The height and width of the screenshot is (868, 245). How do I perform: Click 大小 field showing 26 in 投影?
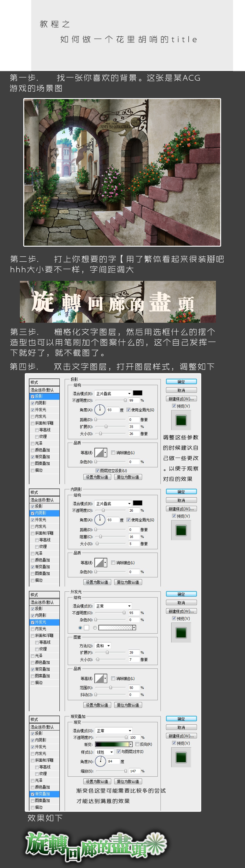click(134, 434)
